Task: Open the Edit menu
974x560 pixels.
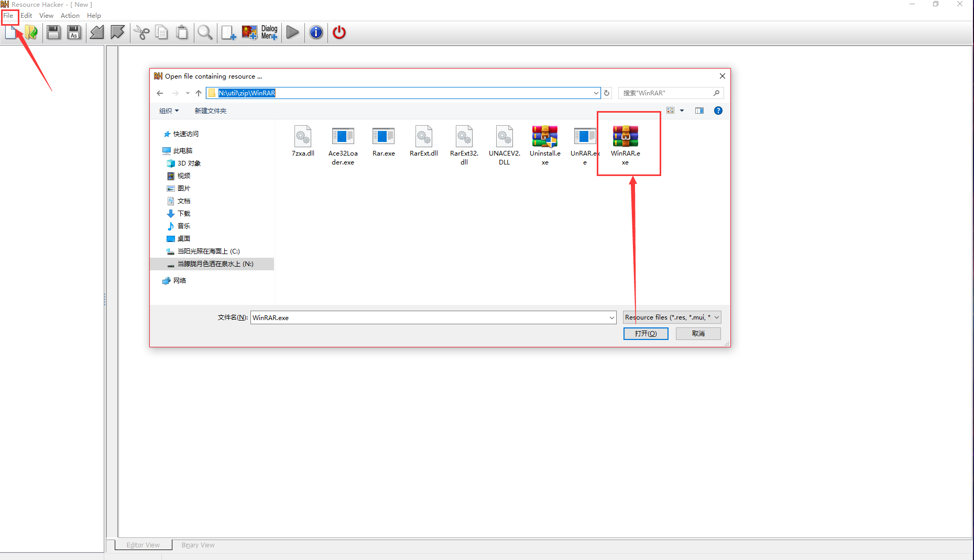Action: point(26,16)
